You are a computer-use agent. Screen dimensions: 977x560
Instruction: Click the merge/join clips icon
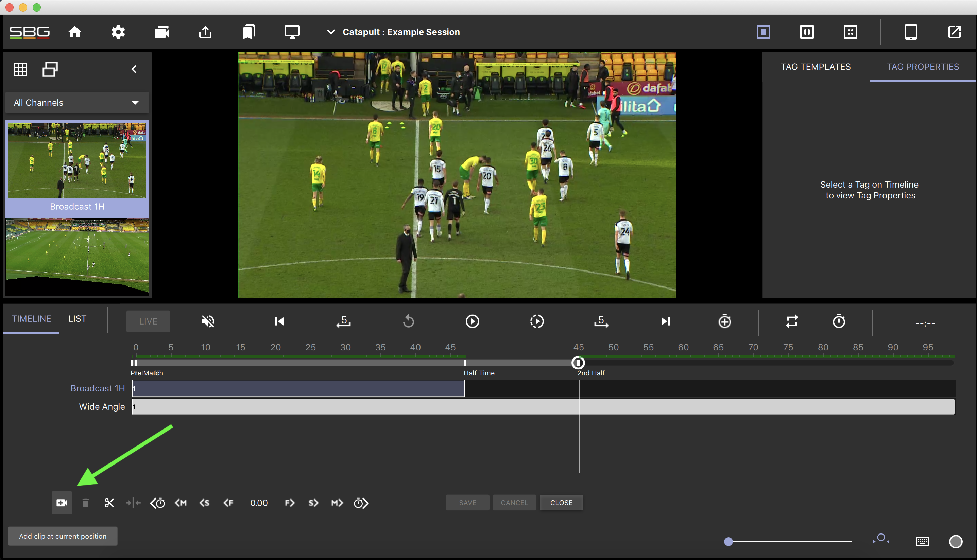(x=133, y=503)
